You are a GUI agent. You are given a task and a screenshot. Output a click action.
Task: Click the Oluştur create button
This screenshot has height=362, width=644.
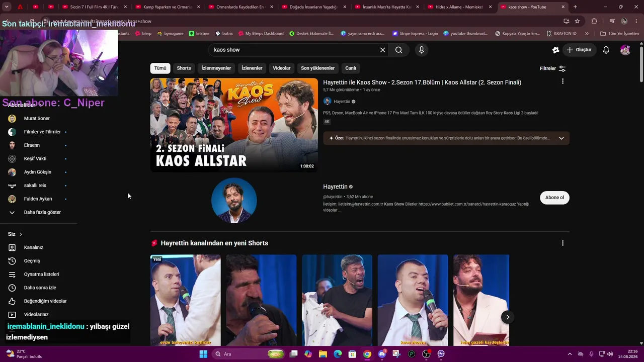tap(579, 50)
